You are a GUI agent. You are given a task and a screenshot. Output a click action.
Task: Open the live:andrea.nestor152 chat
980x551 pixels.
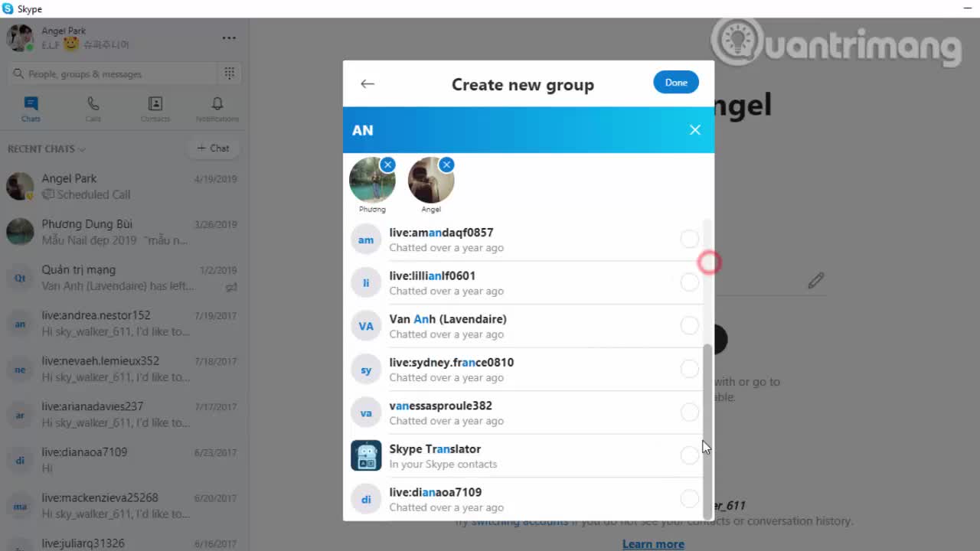click(122, 323)
